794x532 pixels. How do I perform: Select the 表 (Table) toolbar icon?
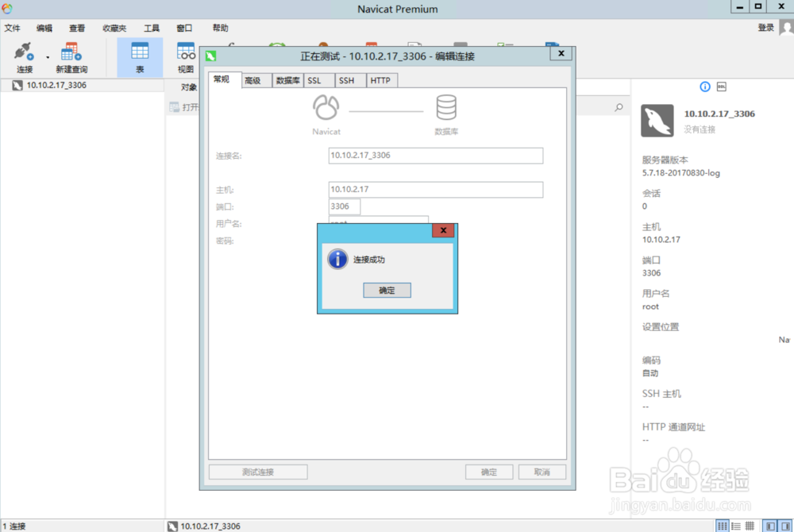(x=140, y=57)
